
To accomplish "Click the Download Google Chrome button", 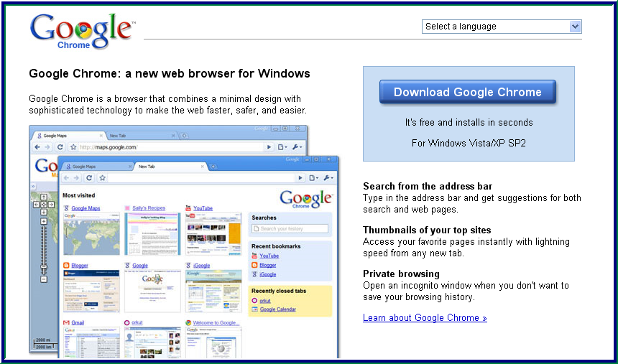I will tap(467, 92).
